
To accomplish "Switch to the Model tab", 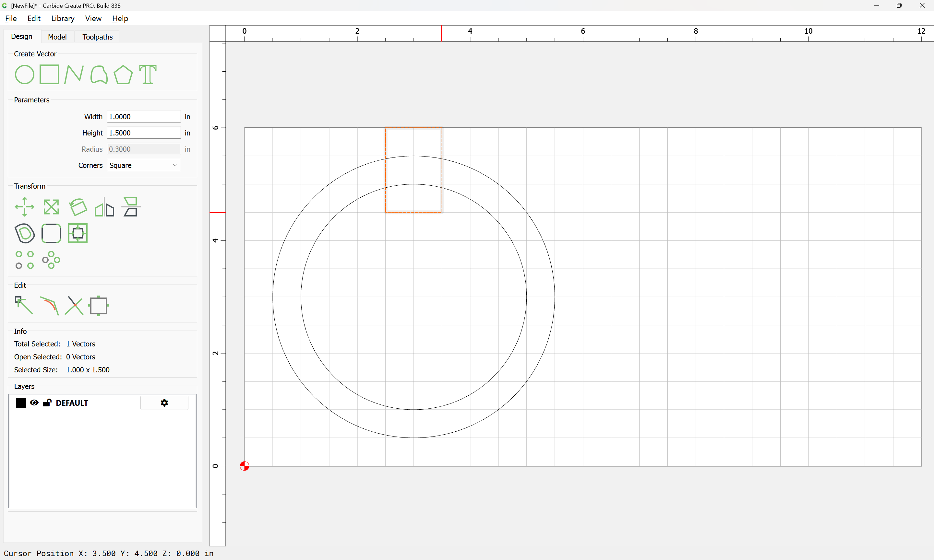I will tap(57, 37).
